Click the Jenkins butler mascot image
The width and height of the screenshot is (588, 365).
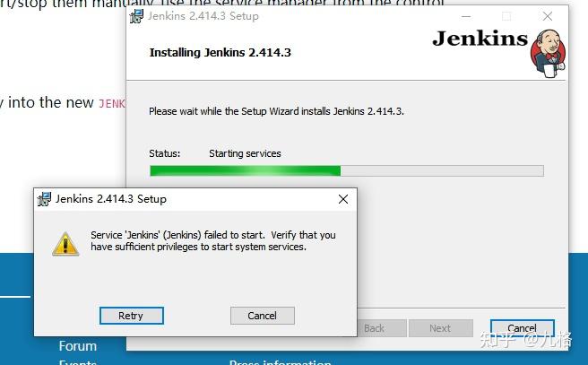548,54
